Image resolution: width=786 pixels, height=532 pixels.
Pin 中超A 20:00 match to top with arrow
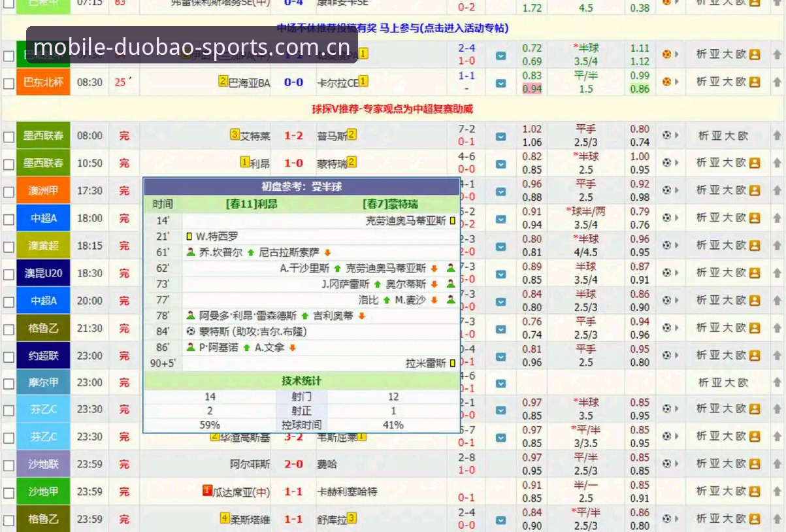(777, 301)
